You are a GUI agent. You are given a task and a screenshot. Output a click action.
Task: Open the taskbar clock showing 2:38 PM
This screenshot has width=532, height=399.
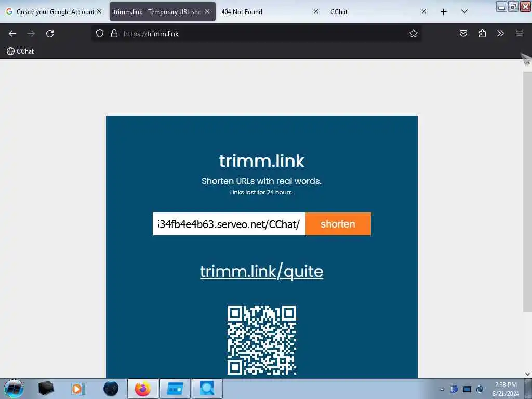(506, 389)
